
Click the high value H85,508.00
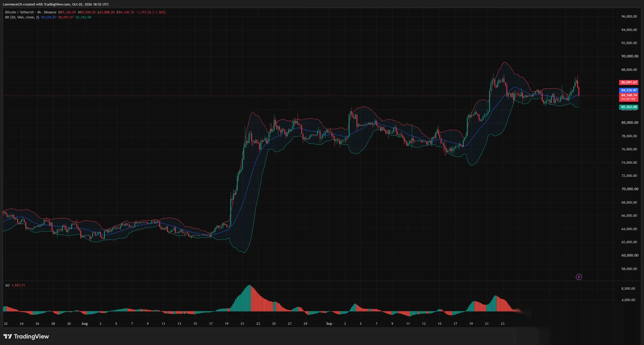87,12
